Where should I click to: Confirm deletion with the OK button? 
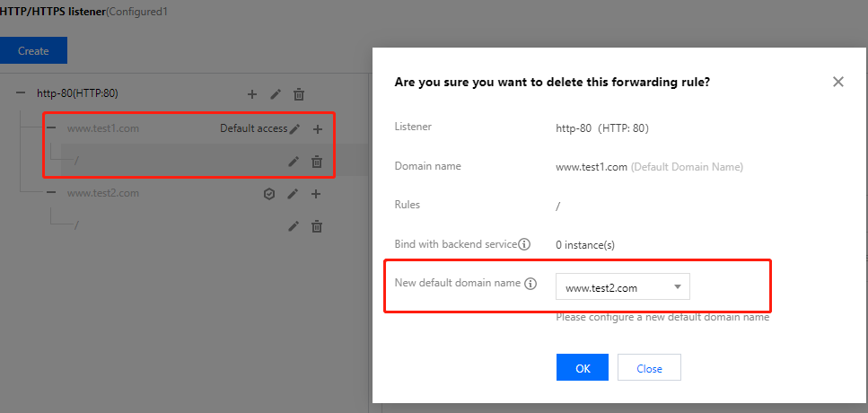tap(583, 368)
